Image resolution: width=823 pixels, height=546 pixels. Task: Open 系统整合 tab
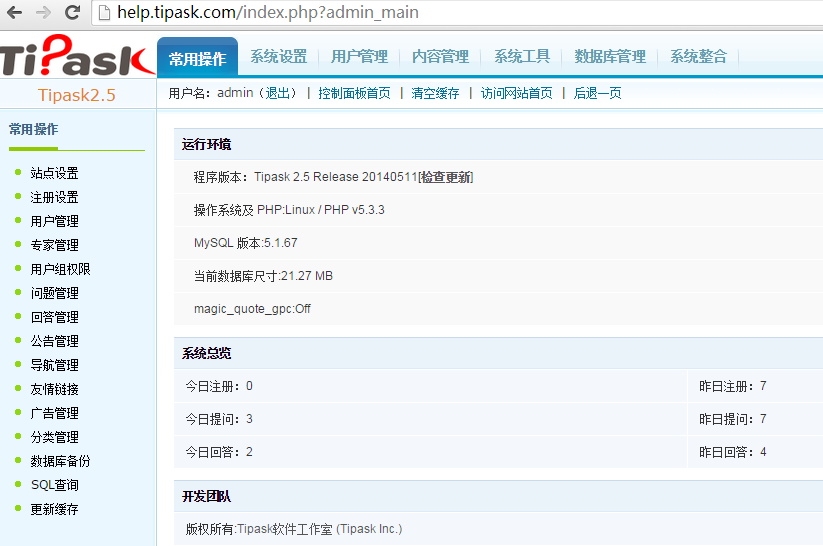coord(699,56)
